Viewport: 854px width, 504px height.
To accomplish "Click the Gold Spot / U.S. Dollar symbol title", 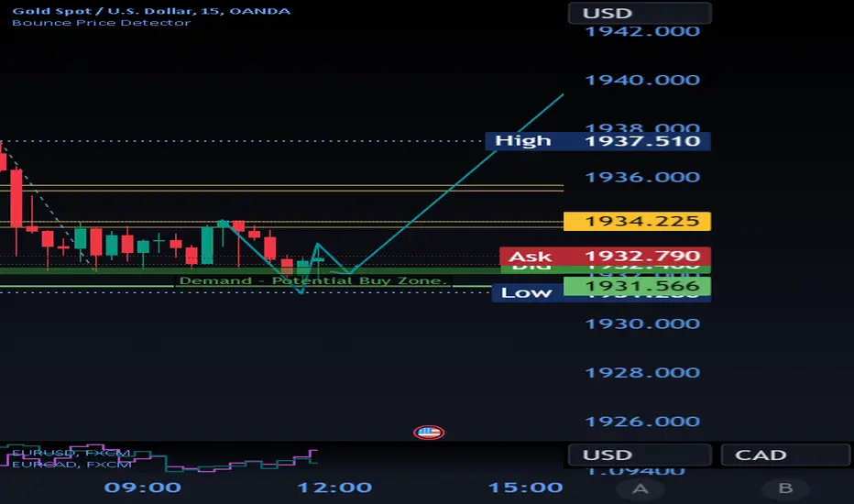I will [x=151, y=11].
